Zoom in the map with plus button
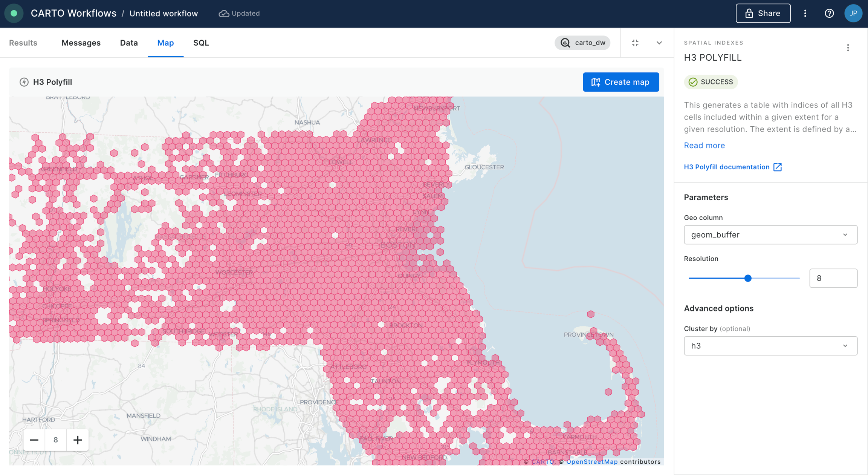Image resolution: width=868 pixels, height=475 pixels. [x=78, y=440]
